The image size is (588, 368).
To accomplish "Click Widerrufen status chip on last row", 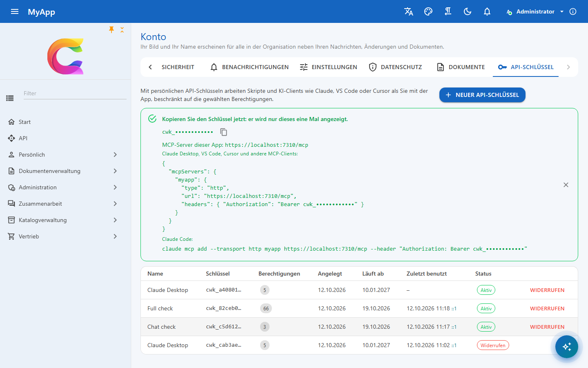I will 493,345.
